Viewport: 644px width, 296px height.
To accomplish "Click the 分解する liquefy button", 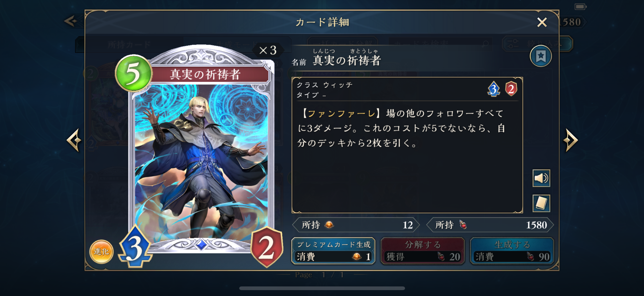I will pos(422,251).
